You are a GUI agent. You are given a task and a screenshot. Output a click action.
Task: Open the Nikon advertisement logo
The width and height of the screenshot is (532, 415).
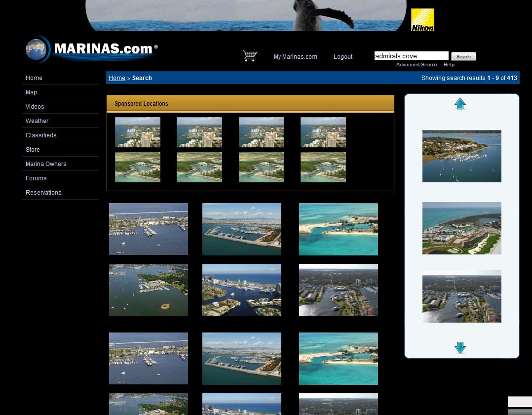coord(422,20)
